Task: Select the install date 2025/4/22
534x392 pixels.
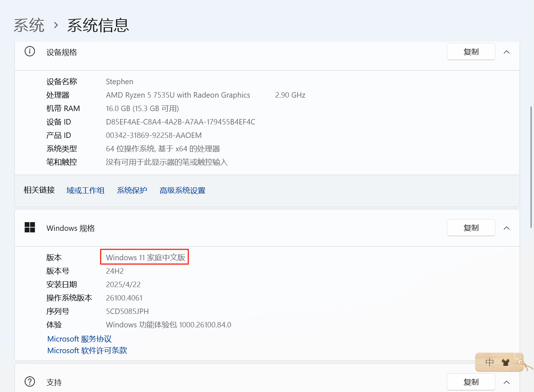Action: coord(123,285)
